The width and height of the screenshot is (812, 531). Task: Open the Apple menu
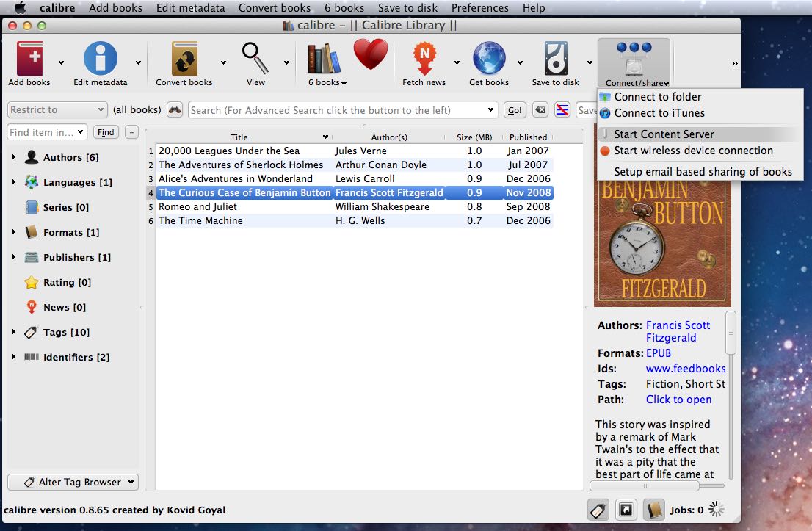20,8
